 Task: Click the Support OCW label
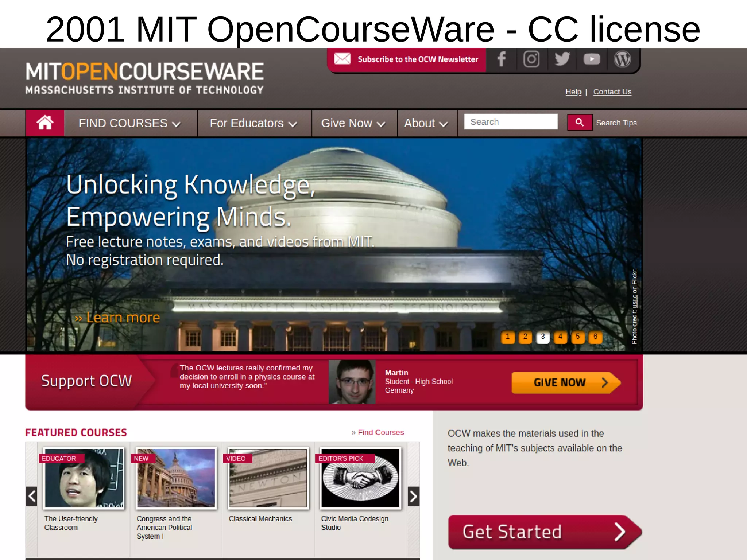point(86,381)
